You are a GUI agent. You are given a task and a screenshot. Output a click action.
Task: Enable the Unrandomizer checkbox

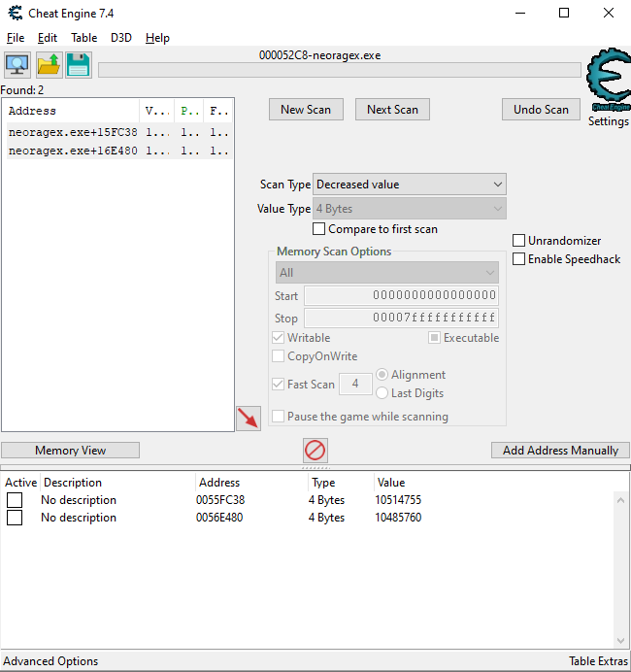(518, 241)
